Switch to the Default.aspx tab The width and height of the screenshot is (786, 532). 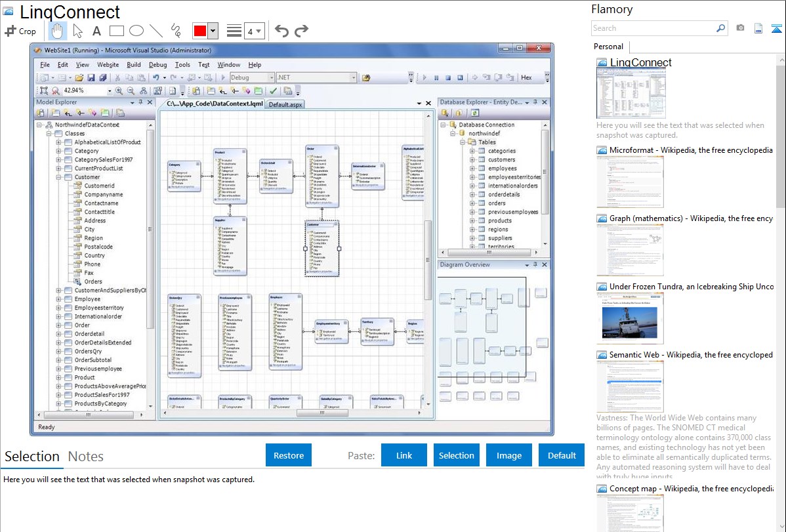pos(285,105)
